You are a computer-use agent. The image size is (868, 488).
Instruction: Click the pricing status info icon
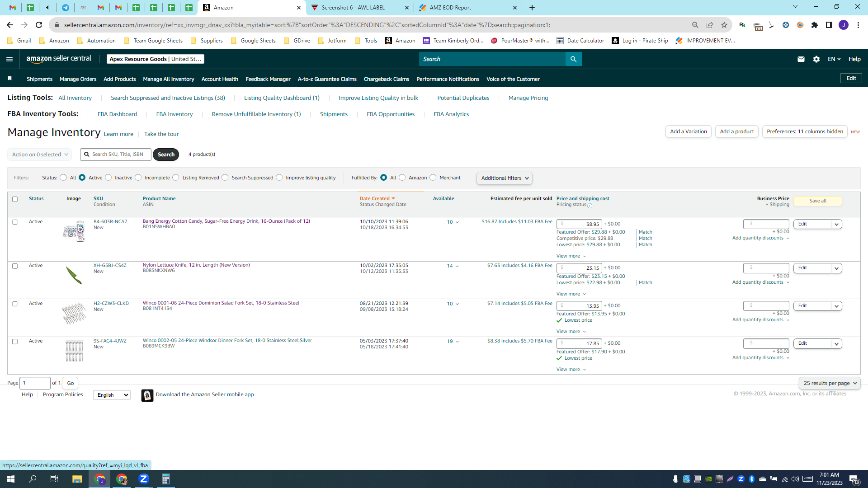coord(590,206)
